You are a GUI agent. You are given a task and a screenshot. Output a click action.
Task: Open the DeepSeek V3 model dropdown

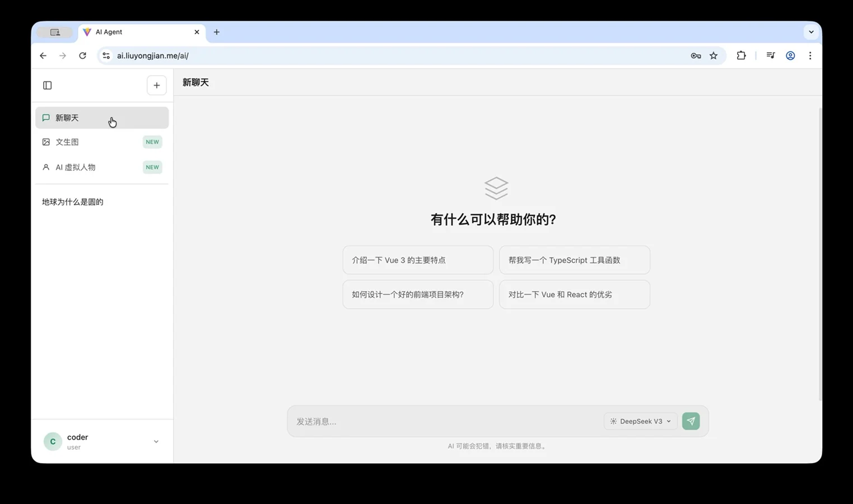(x=641, y=421)
